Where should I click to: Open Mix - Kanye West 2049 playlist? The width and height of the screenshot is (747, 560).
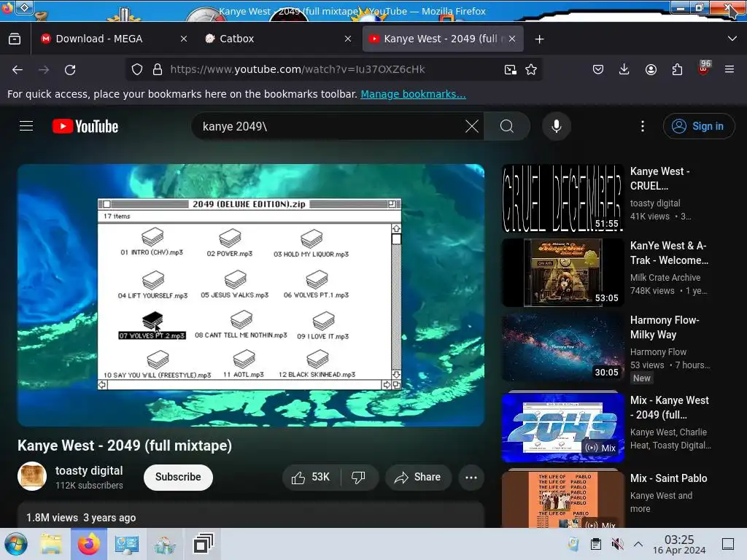[562, 427]
